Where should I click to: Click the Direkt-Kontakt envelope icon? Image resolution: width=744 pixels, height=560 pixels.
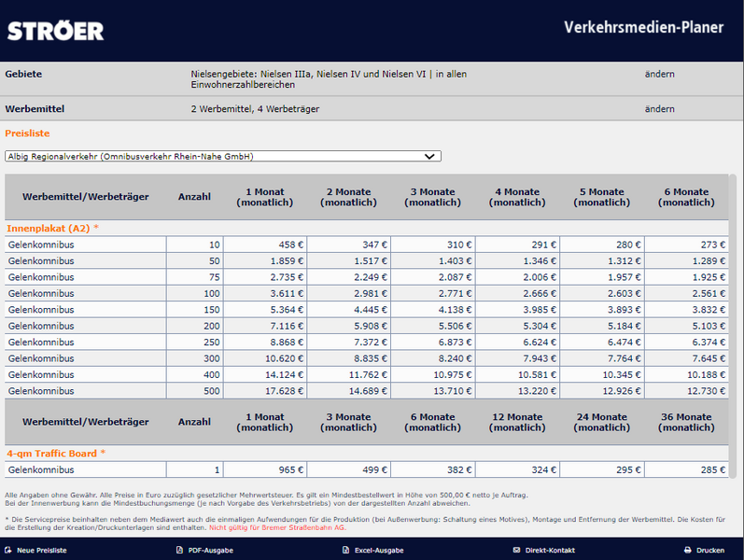pos(516,550)
